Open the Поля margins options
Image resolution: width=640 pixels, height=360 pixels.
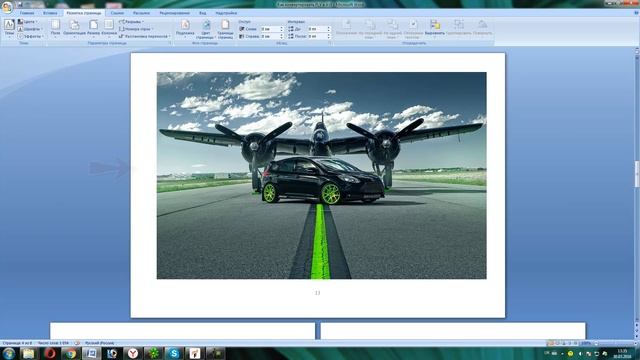point(56,28)
